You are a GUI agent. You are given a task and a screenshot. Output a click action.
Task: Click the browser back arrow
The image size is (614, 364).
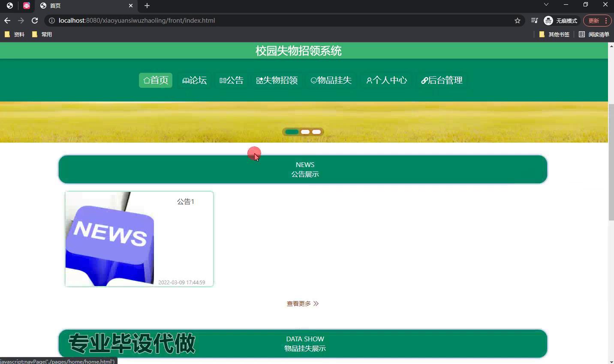coord(7,21)
